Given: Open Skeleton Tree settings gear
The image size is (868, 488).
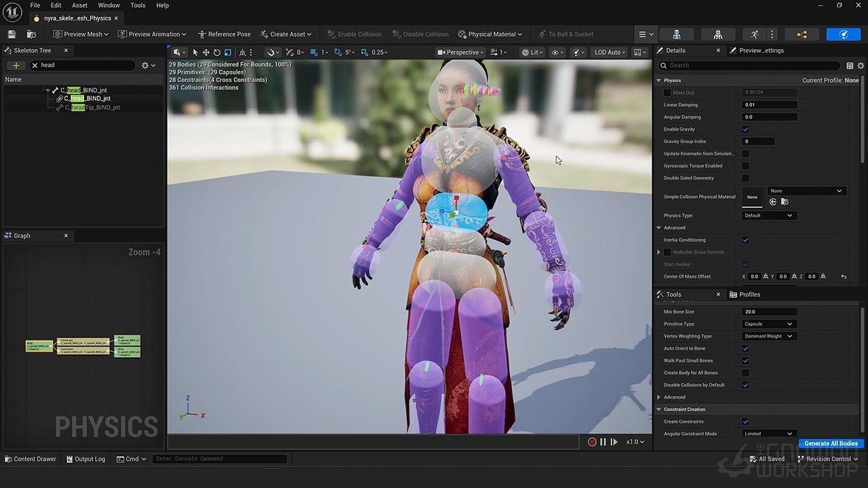Looking at the screenshot, I should coord(148,65).
